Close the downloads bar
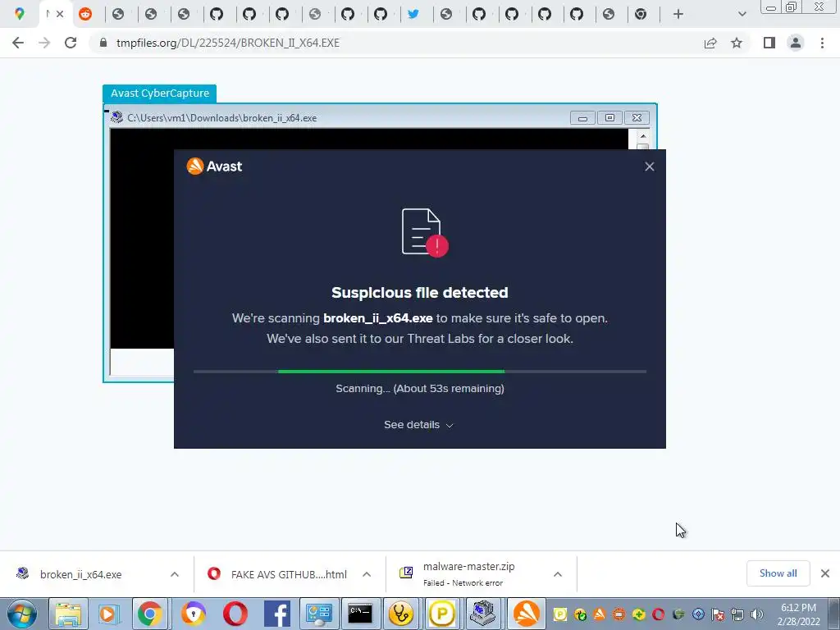The image size is (840, 630). pos(825,573)
